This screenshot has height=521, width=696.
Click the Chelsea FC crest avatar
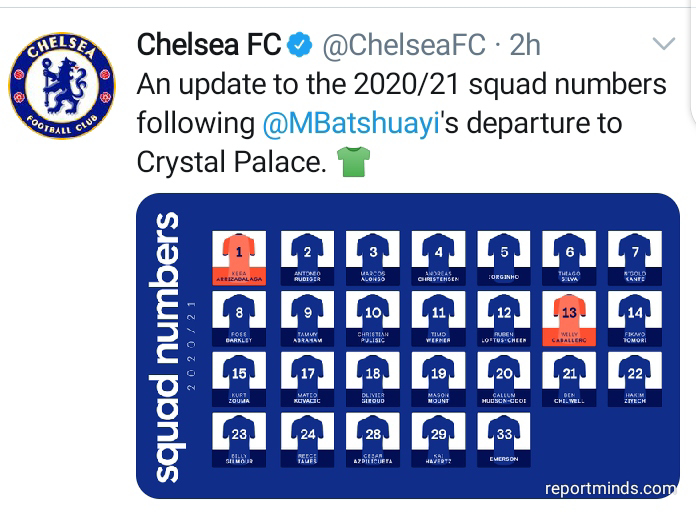tap(61, 88)
